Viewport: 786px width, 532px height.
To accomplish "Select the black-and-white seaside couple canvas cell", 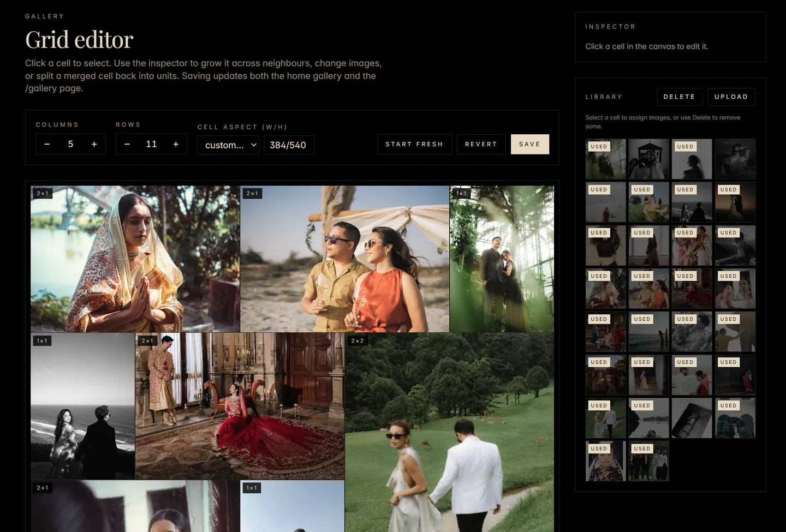I will 83,407.
